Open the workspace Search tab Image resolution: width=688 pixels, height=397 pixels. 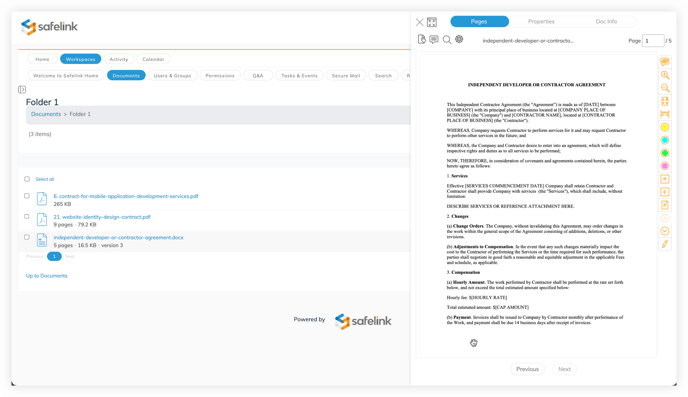[383, 76]
